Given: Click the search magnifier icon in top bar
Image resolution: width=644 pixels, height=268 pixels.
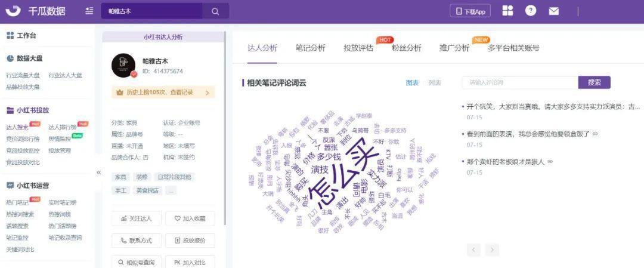Looking at the screenshot, I should point(215,11).
